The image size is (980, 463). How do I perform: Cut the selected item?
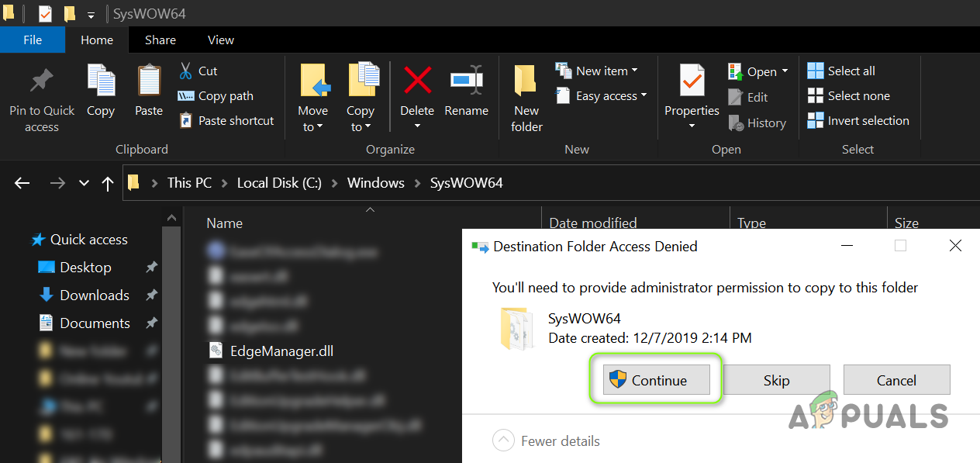coord(198,71)
